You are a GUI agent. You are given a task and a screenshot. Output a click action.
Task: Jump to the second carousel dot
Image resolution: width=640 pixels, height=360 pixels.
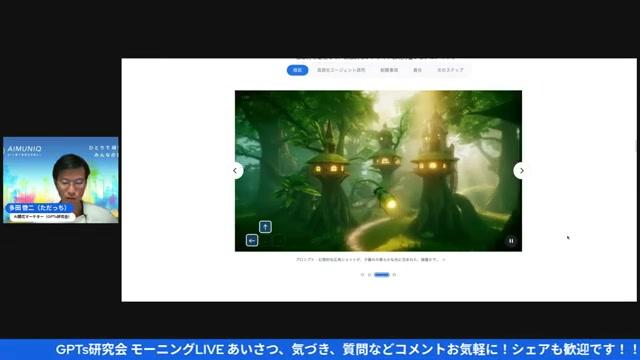369,275
